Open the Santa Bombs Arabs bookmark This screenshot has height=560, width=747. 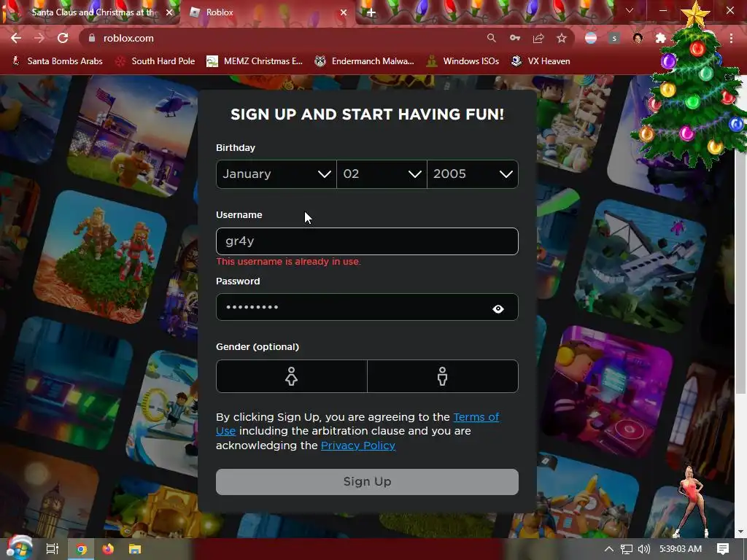tap(57, 61)
